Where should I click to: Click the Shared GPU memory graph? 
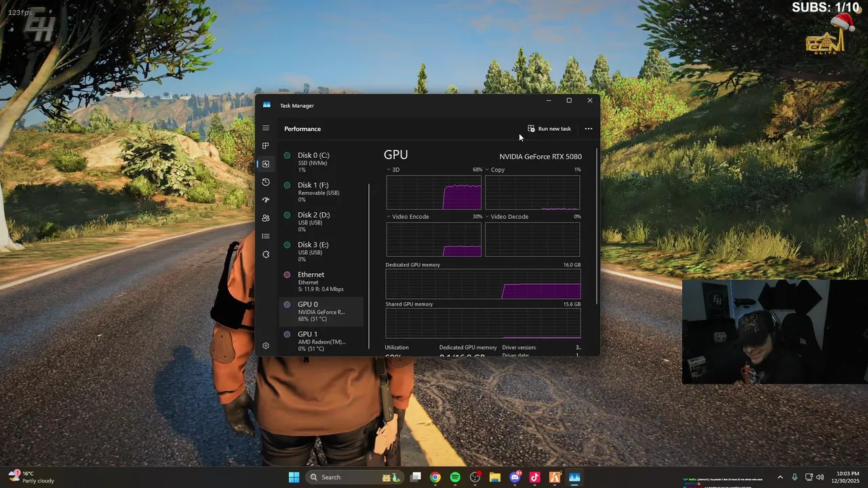483,323
